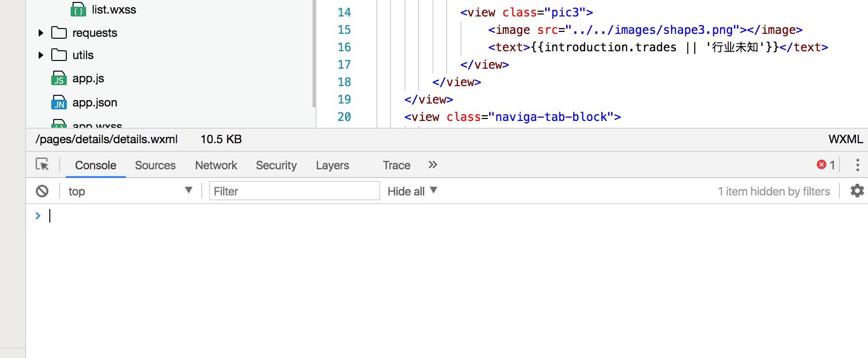This screenshot has height=358, width=868.
Task: Open app.js in the file tree
Action: [89, 78]
